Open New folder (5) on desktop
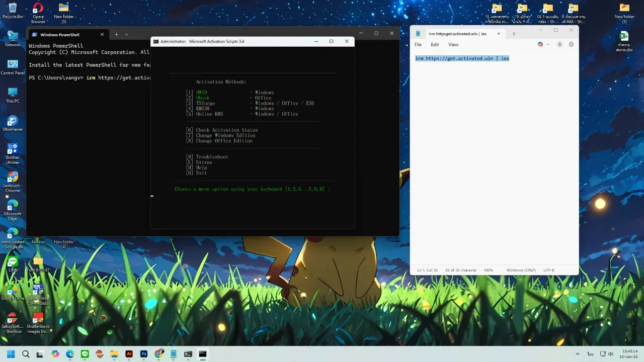 pos(624,13)
